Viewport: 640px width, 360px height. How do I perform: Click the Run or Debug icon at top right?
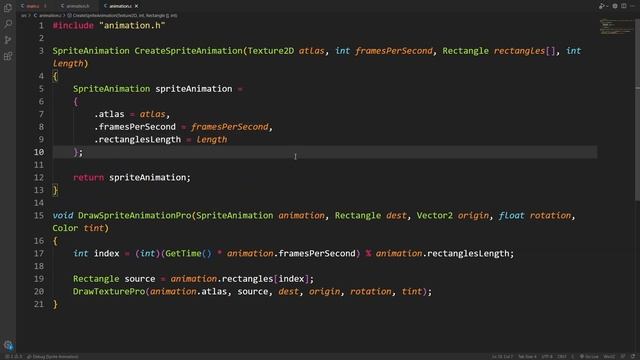[601, 6]
